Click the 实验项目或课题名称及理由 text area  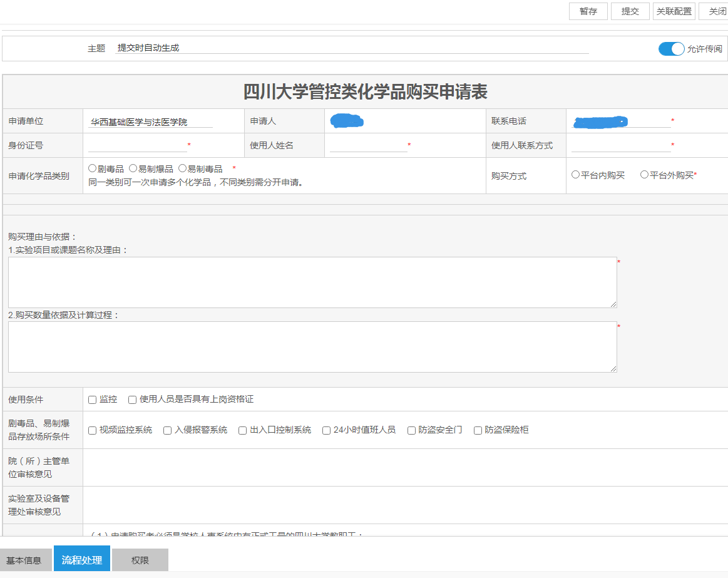pos(312,282)
